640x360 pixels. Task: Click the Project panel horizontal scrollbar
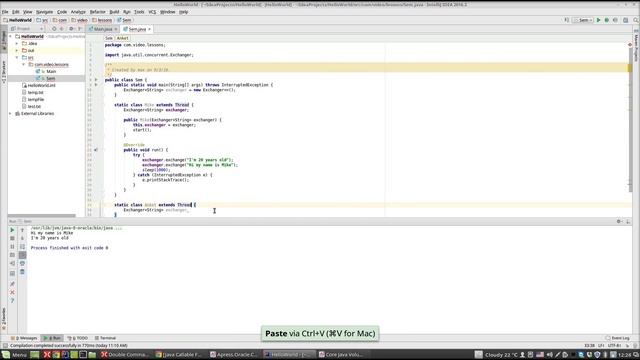42,216
